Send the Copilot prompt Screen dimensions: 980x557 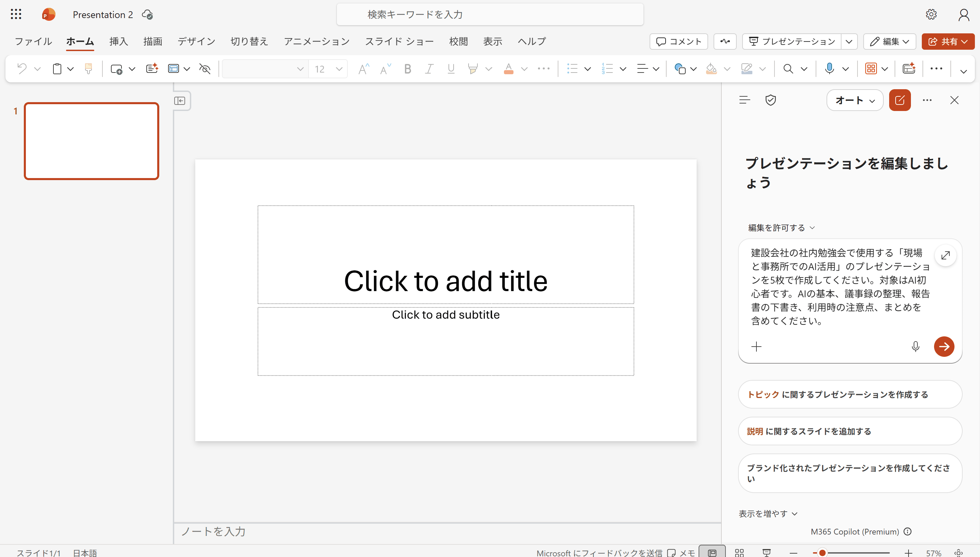tap(944, 347)
